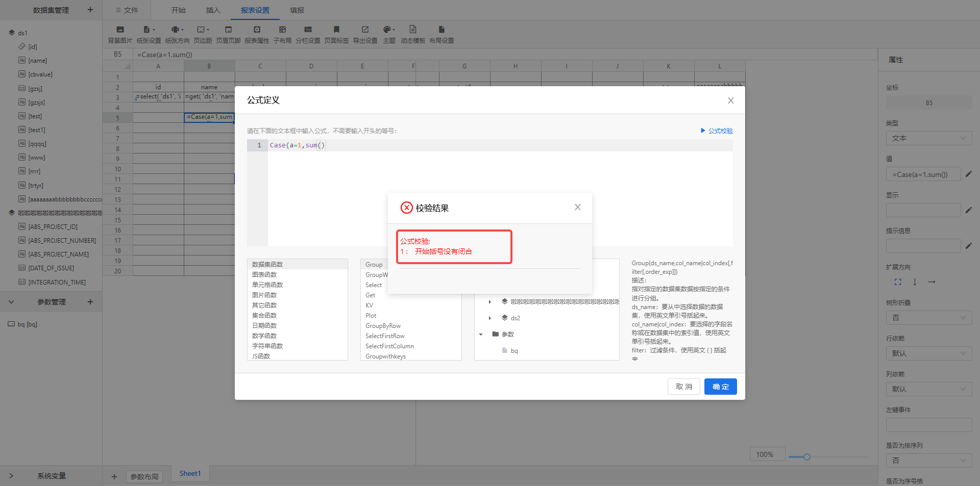Switch to the 填报 tab

pos(297,10)
